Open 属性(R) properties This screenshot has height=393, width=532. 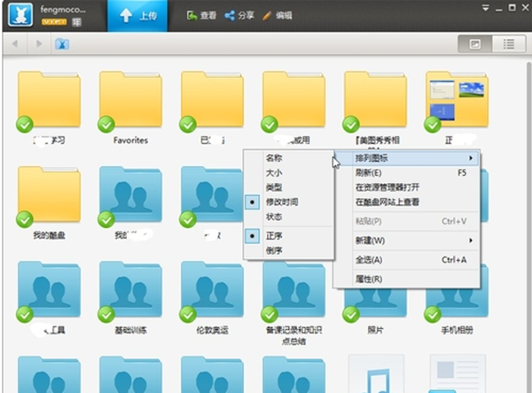(x=407, y=279)
